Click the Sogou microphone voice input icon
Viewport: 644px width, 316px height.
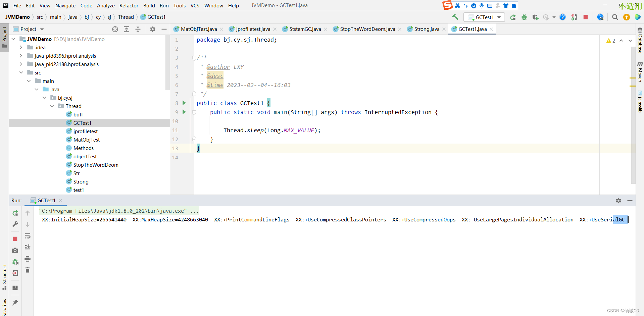click(482, 6)
